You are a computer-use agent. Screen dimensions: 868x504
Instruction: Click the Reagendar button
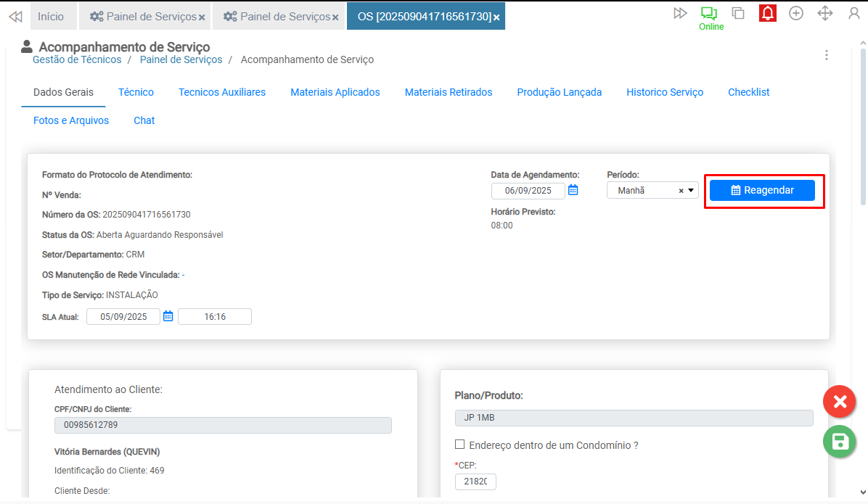(x=762, y=190)
